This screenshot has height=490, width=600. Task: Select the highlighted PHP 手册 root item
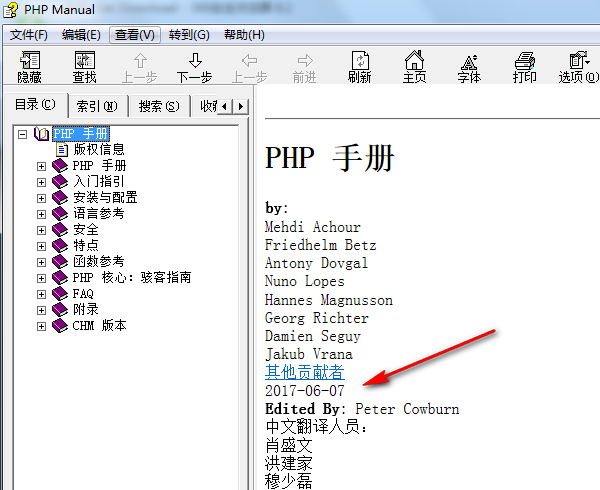coord(81,134)
